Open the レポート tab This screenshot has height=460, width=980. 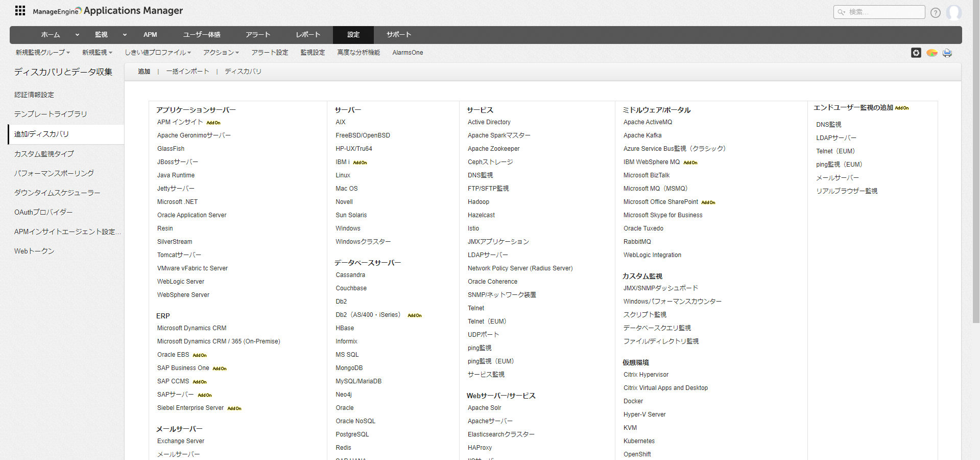pyautogui.click(x=308, y=35)
